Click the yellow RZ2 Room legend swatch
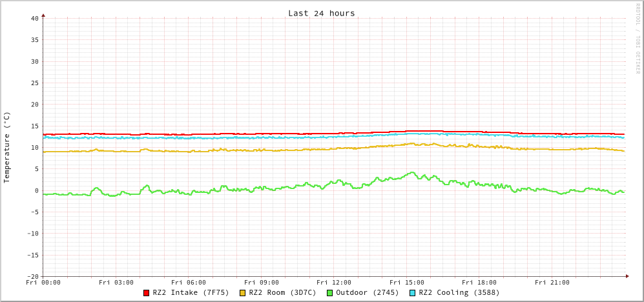Image resolution: width=644 pixels, height=302 pixels. (243, 293)
